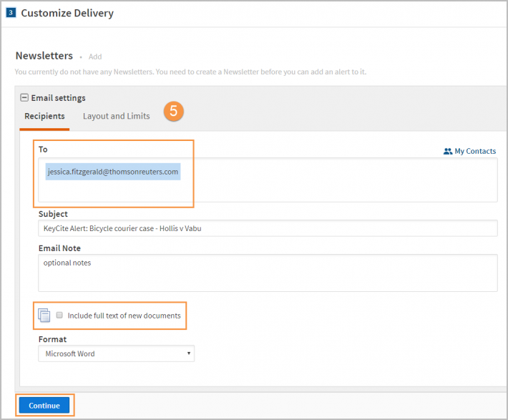Switch to the Recipients tab

coord(44,117)
